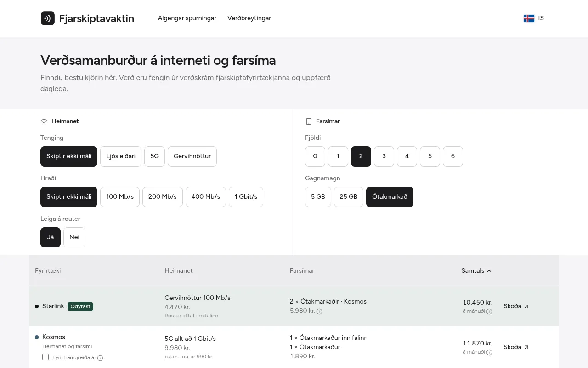Select Skiptir ekki máli under Hraði
Screen dimensions: 588x368
[x=69, y=197]
